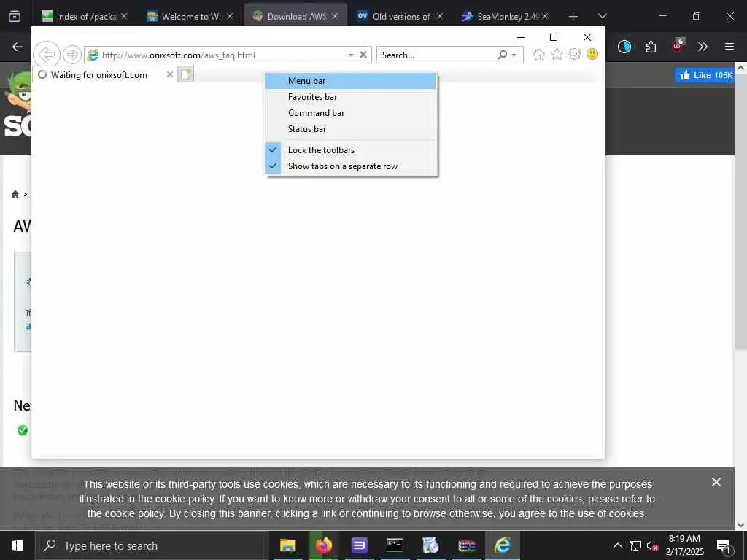
Task: Click Facebook Like 105K button
Action: tap(705, 75)
